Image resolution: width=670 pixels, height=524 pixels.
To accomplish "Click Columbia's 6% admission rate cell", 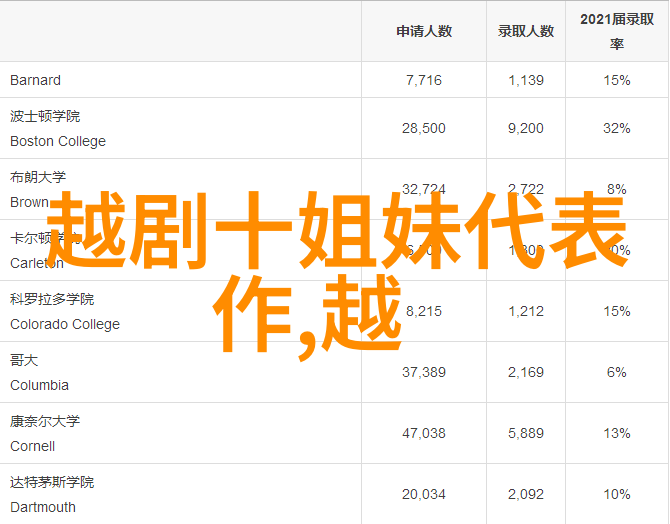I will (616, 372).
